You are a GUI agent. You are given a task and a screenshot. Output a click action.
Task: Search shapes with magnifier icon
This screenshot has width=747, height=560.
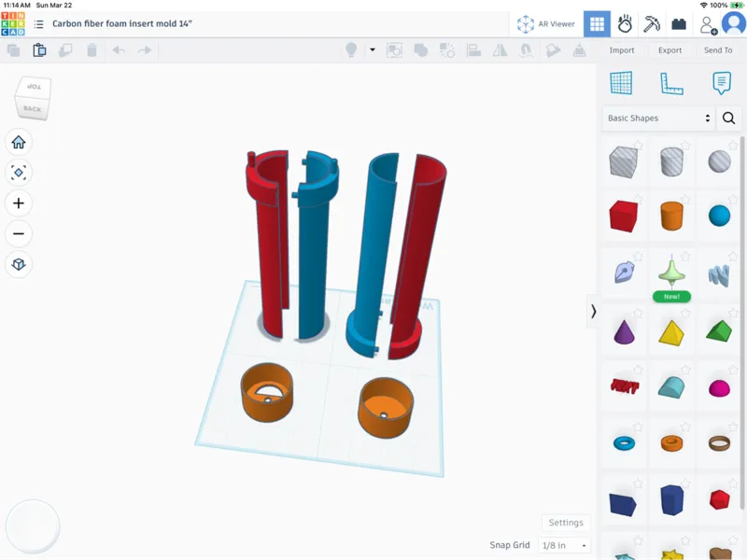(x=728, y=119)
